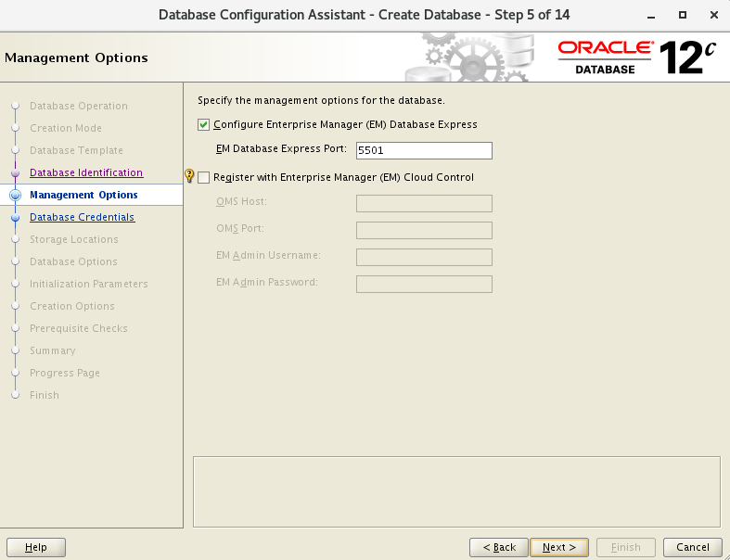
Task: Enable Register with Enterprise Manager Cloud Control
Action: 204,177
